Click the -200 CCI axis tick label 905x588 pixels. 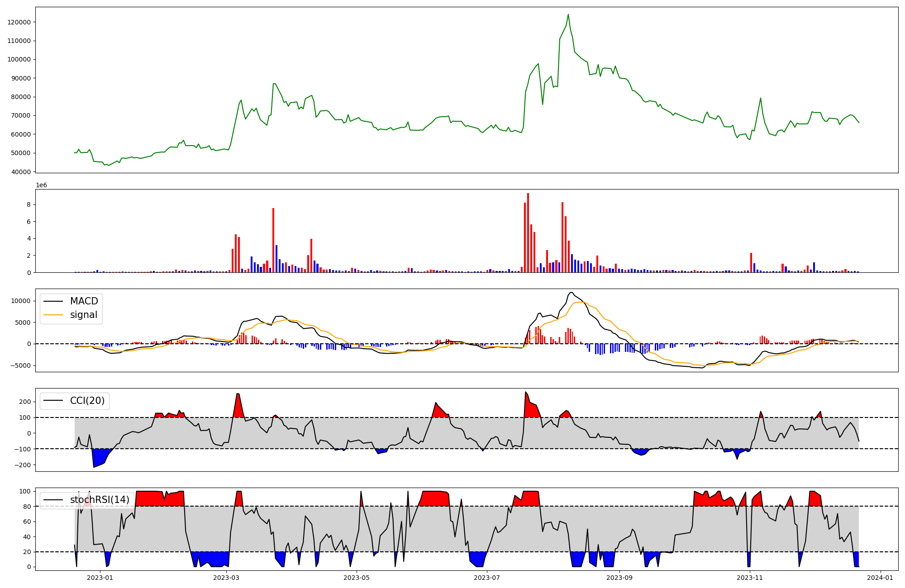pyautogui.click(x=23, y=465)
